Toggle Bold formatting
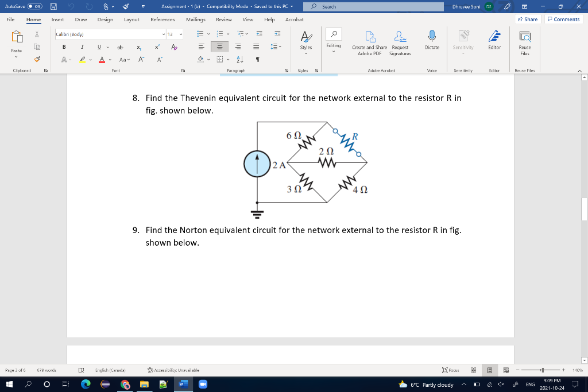The image size is (588, 392). click(63, 46)
